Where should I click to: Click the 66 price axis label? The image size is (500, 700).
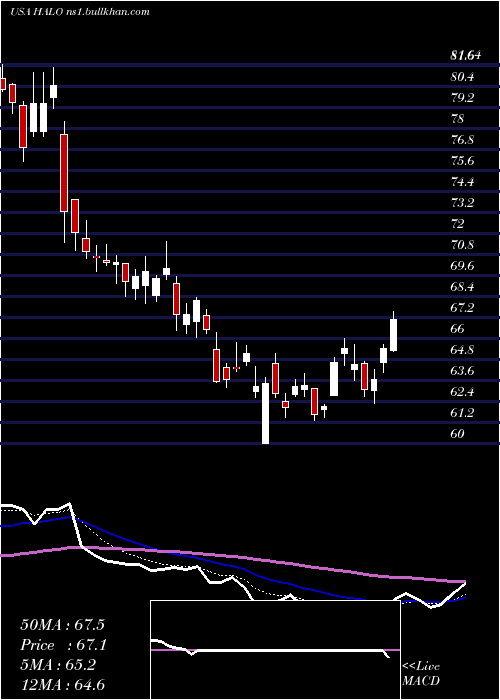(458, 329)
